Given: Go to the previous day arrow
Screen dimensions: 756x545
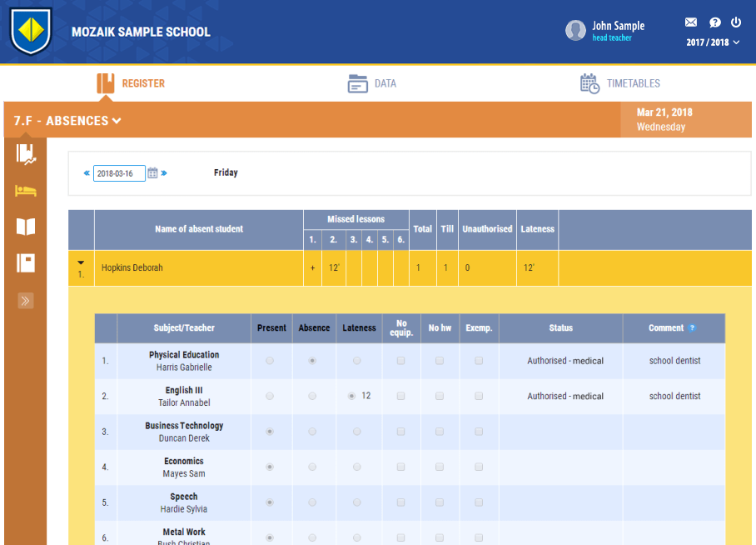Looking at the screenshot, I should click(x=87, y=173).
